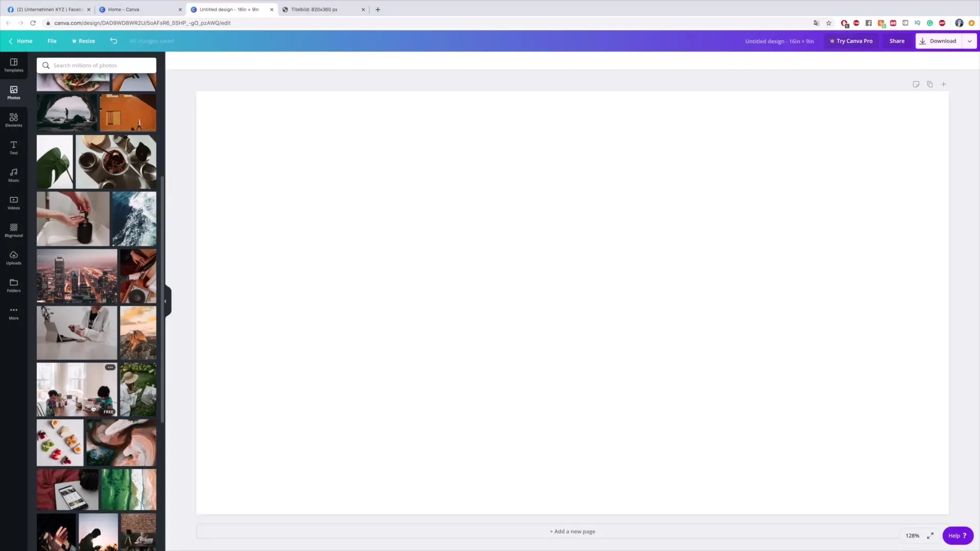Open the Folders panel
This screenshot has width=980, height=551.
[13, 286]
